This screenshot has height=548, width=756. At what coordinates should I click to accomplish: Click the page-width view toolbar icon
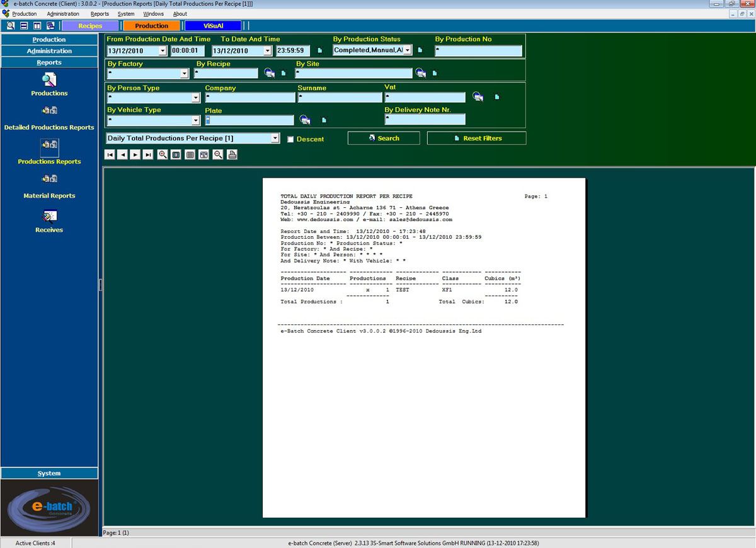(x=190, y=154)
